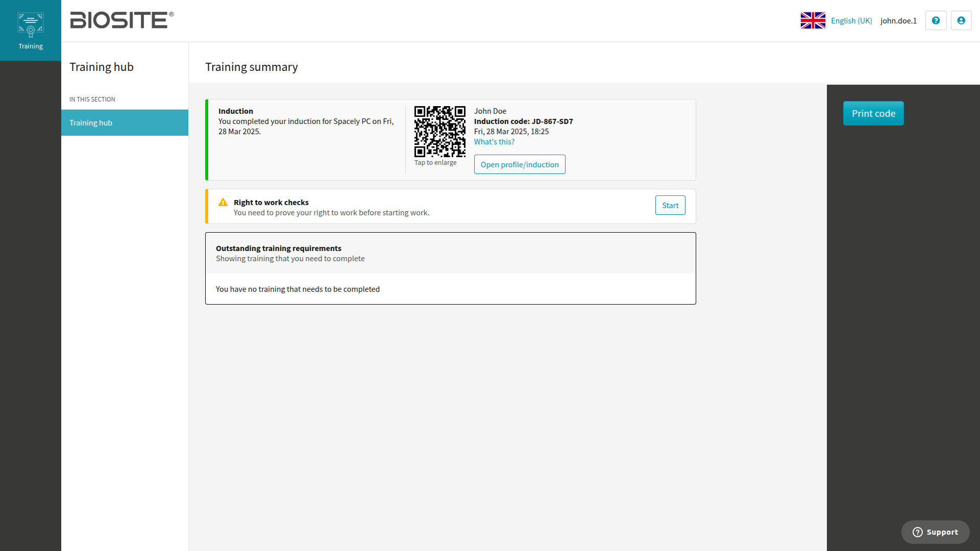The width and height of the screenshot is (980, 551).
Task: Click the Tap to enlarge caption
Action: click(435, 162)
